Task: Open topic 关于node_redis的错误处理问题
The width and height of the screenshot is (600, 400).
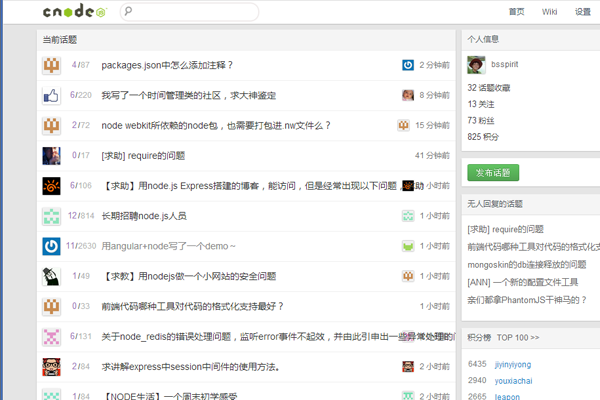Action: point(278,337)
